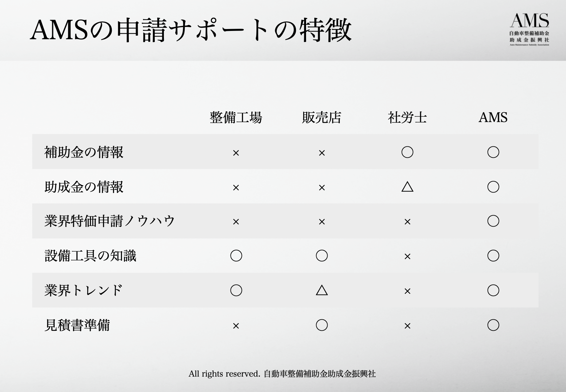Click the 販売店 circle in the 見積書準備 row
Viewport: 566px width, 392px height.
click(322, 325)
